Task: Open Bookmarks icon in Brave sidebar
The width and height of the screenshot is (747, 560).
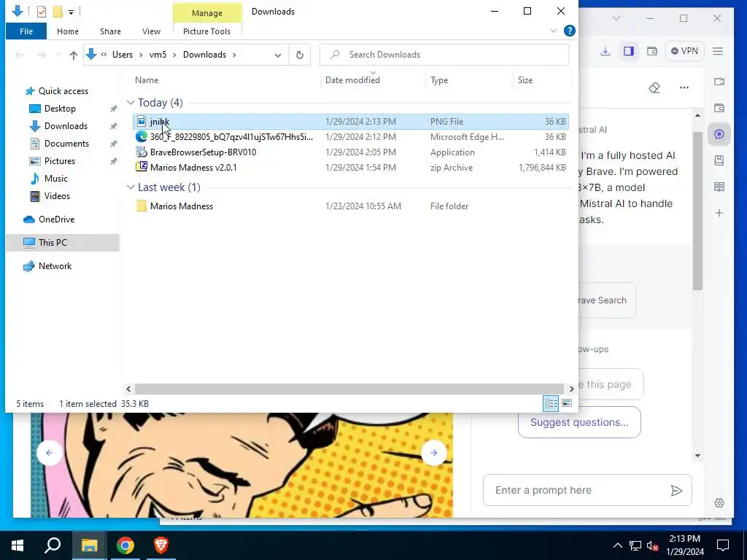Action: (x=719, y=160)
